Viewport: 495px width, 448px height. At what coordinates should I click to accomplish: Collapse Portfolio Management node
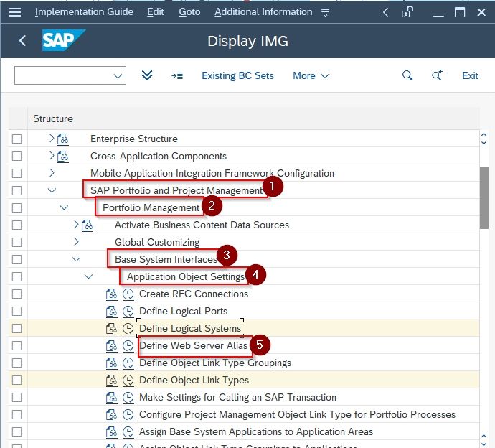[x=64, y=207]
